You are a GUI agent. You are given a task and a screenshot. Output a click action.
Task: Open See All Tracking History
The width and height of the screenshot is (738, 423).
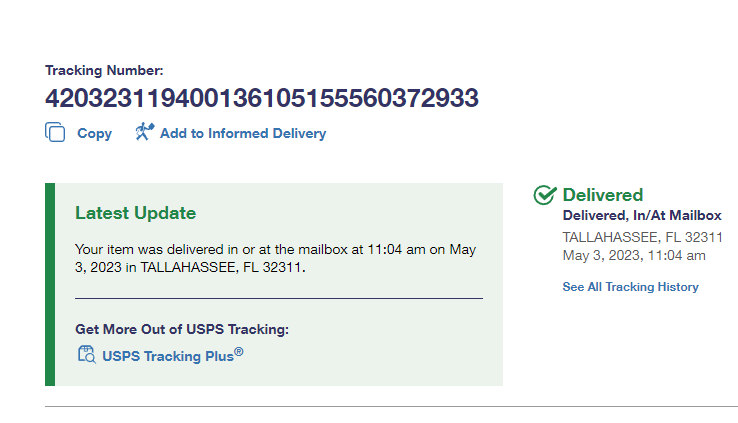coord(630,287)
